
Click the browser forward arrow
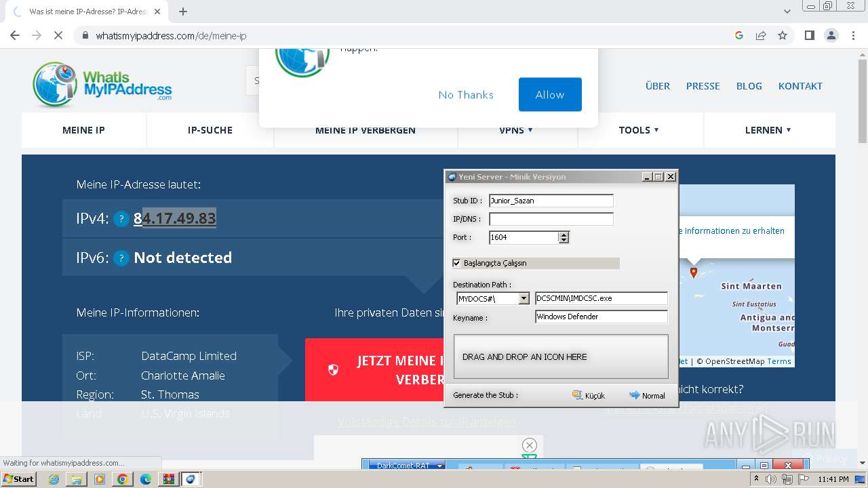pos(37,35)
